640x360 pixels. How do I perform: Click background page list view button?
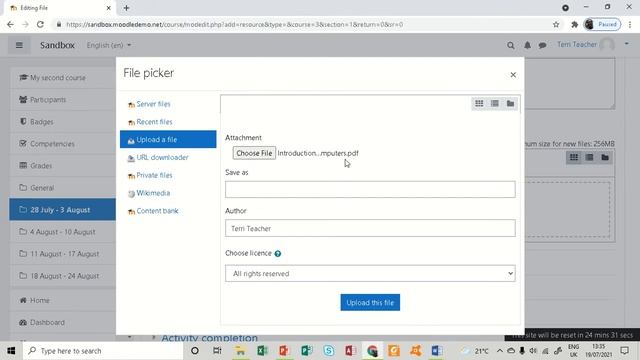pos(589,158)
